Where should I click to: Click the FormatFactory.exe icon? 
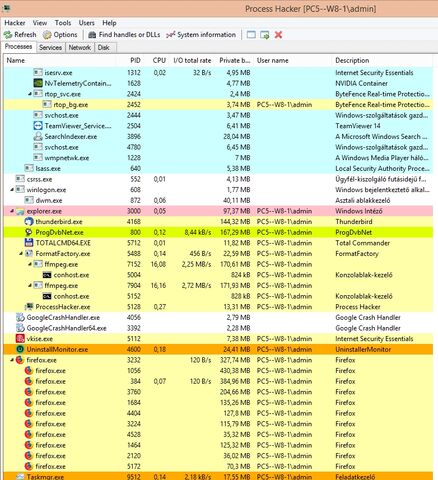pyautogui.click(x=29, y=254)
